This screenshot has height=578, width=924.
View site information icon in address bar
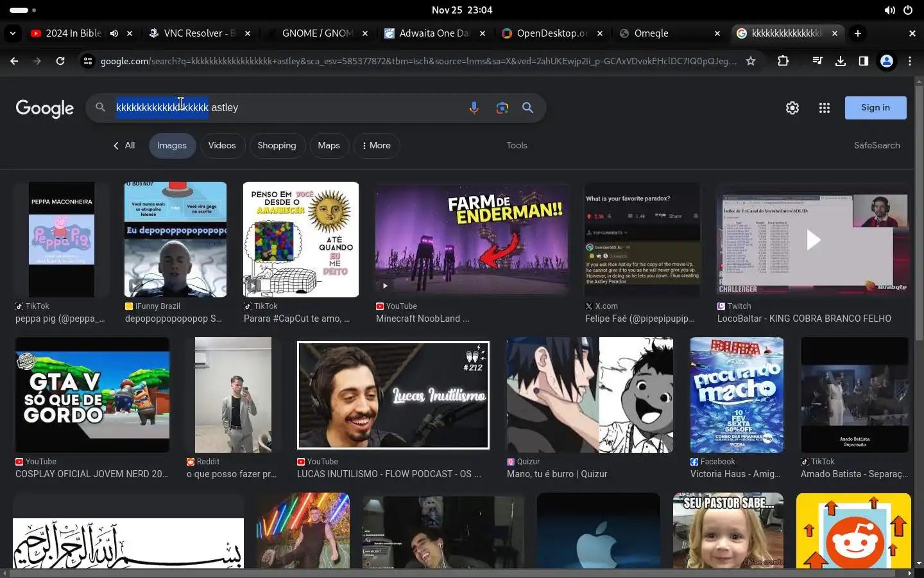pos(88,61)
